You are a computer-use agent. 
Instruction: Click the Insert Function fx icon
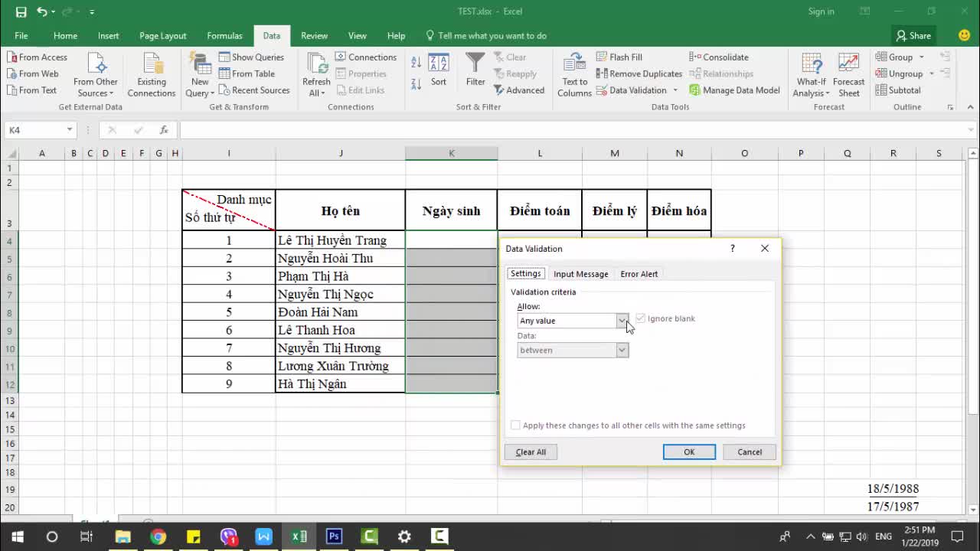pos(164,130)
